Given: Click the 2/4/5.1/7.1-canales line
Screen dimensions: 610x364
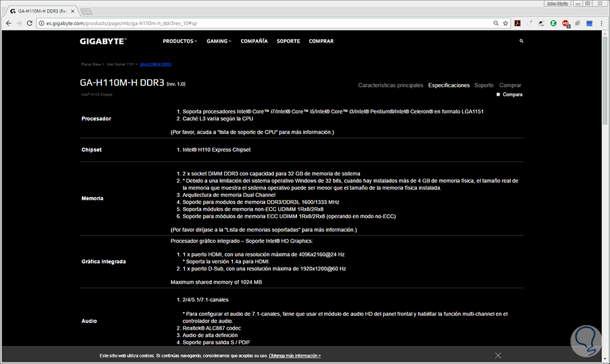Looking at the screenshot, I should click(x=206, y=300).
